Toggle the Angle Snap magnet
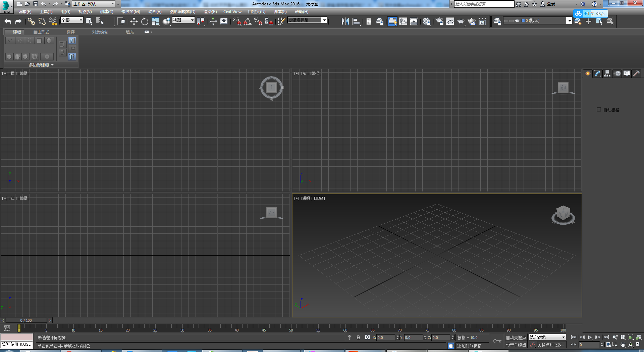Screen dimensions: 644x352 (248, 21)
